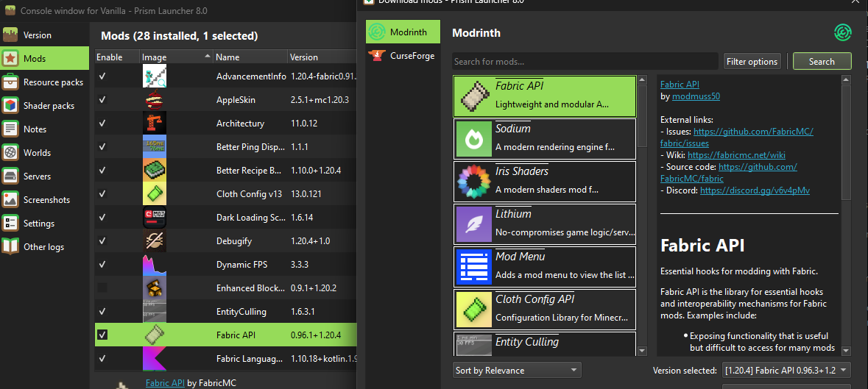Select Mod Menu in Modrinth results
Screen dimensions: 868x389
tap(545, 265)
